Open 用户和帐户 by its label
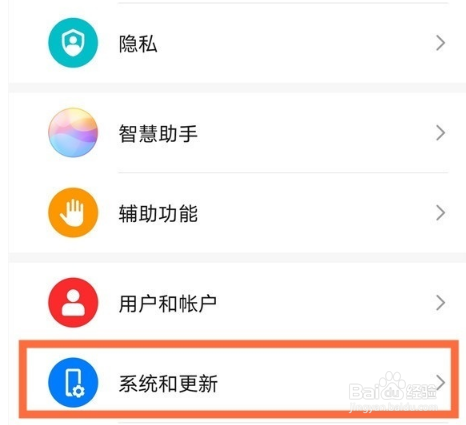466x425 pixels. click(168, 303)
